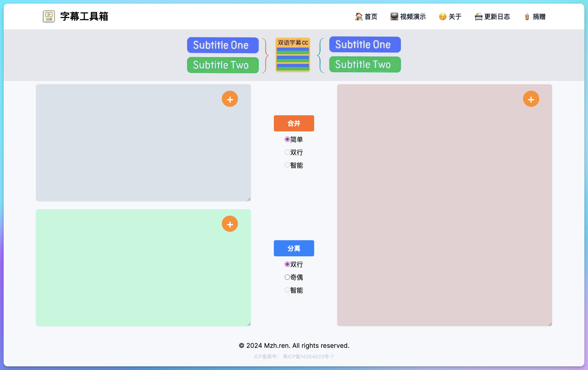Select the 简单 merge mode
Screen dimensions: 588x370
287,139
